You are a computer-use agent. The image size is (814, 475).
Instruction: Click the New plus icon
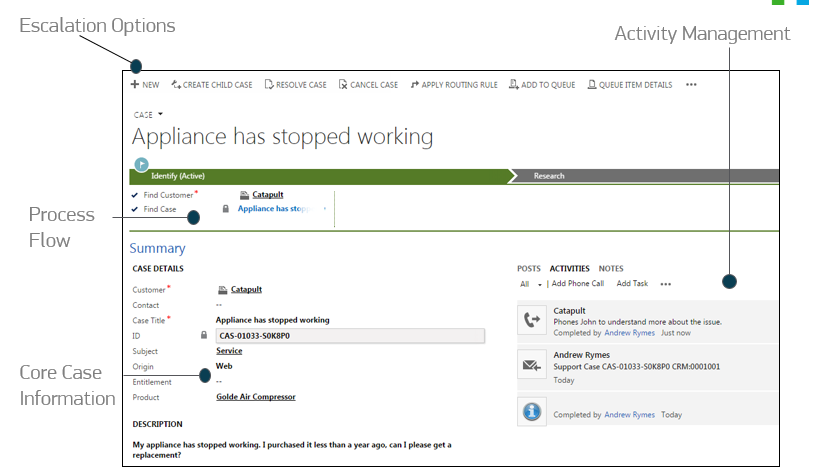(x=135, y=84)
